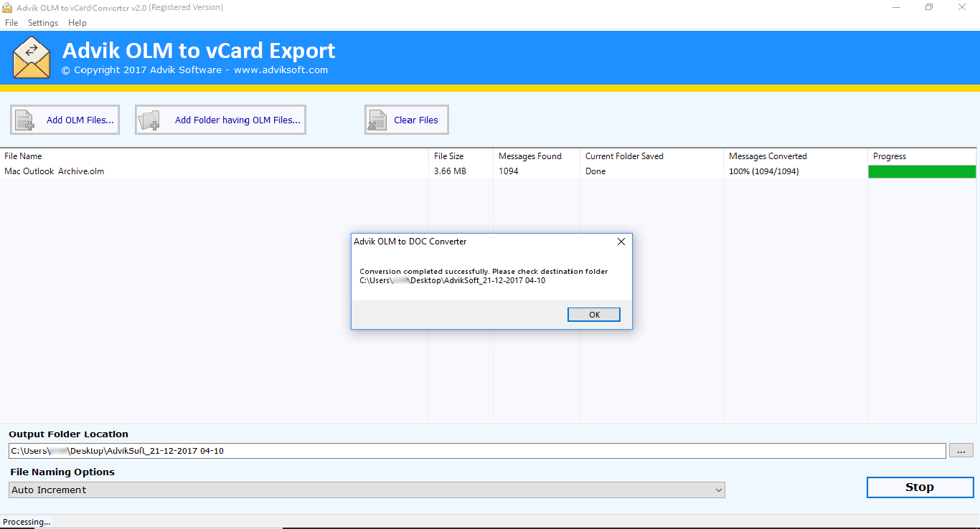Click the dialog title Advik OLM to DOC Converter
The height and width of the screenshot is (529, 980).
(410, 242)
